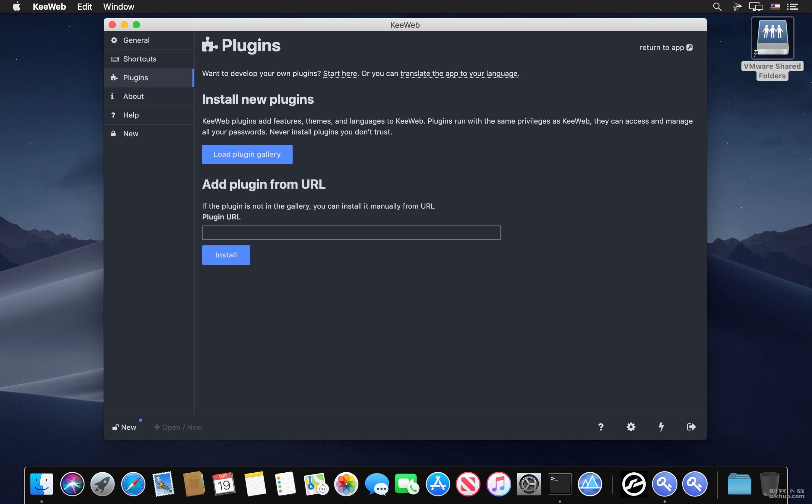Focus the Plugin URL input field

tap(351, 233)
